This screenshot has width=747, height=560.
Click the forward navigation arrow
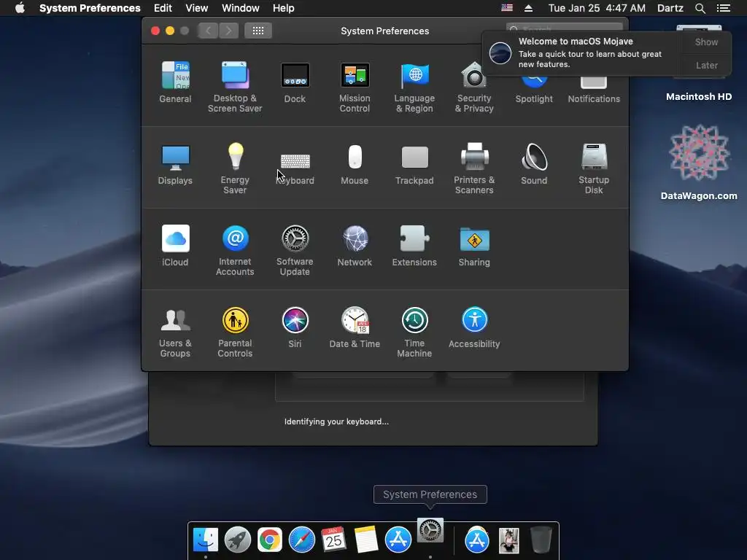click(228, 31)
